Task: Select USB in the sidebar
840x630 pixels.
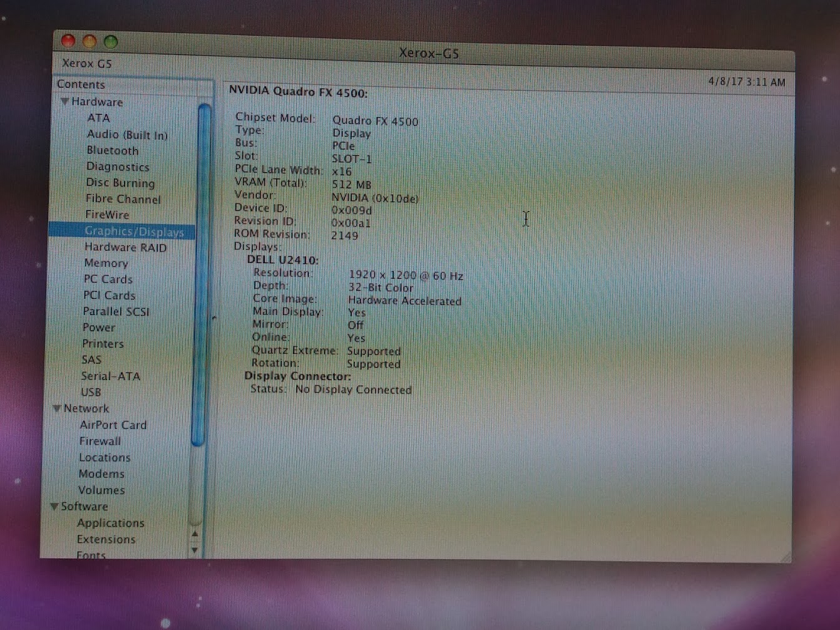Action: [91, 392]
